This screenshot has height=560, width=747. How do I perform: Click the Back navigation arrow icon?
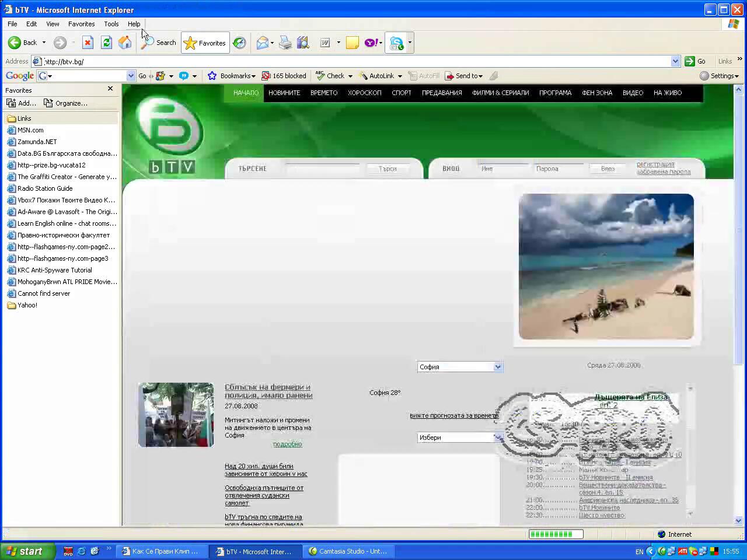tap(15, 43)
